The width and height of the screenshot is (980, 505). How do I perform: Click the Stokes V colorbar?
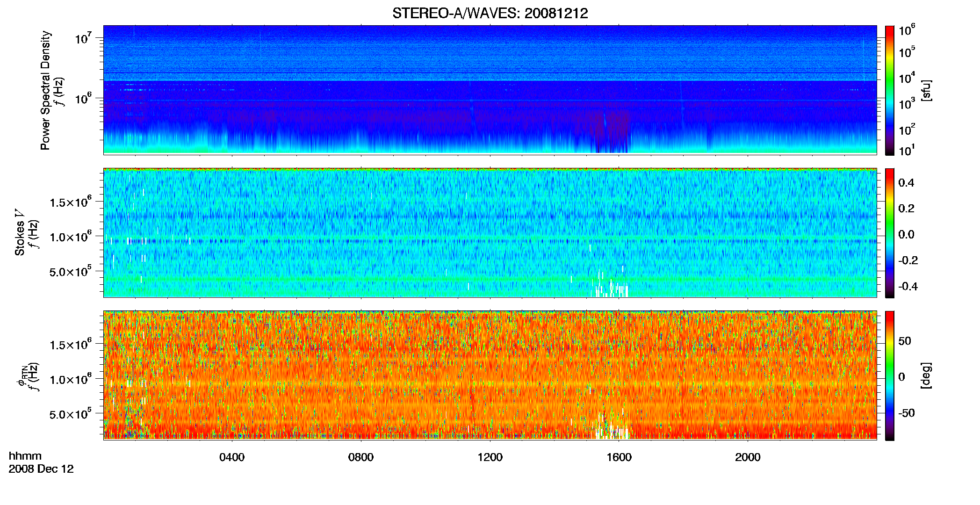[890, 233]
